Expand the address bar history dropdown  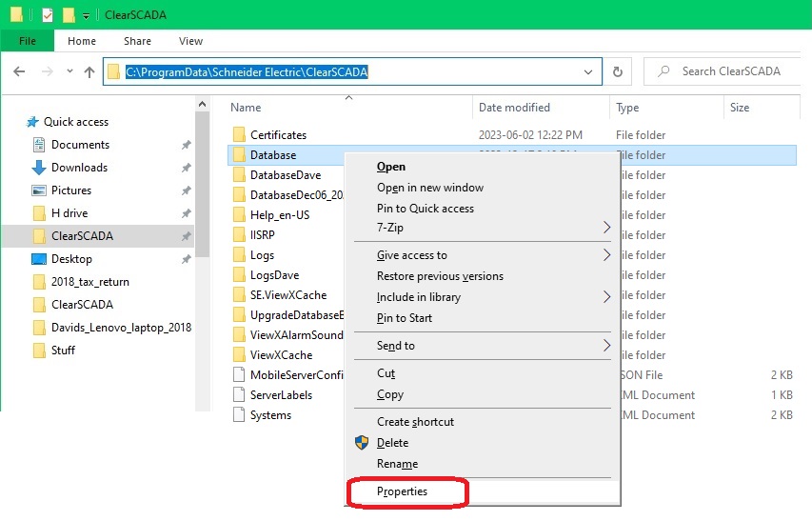588,72
